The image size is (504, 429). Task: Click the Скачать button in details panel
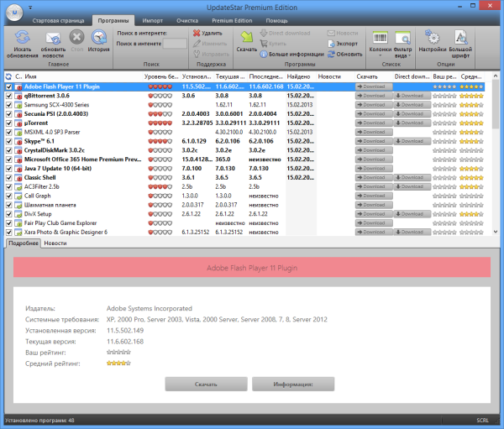206,384
